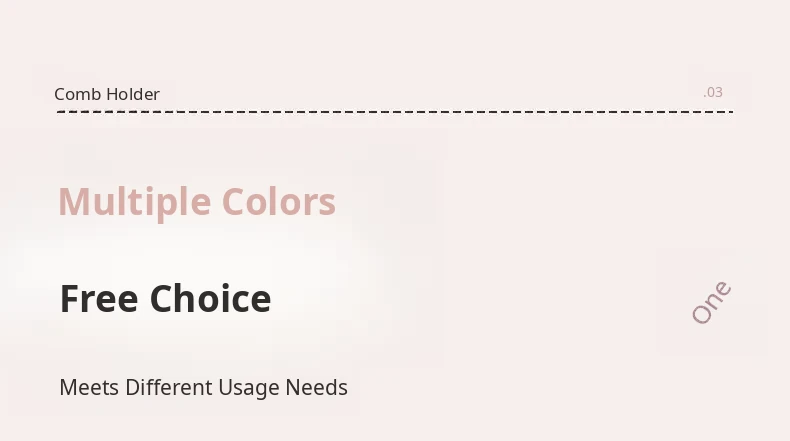Click the right end of the dashed divider
Image resolution: width=790 pixels, height=441 pixels.
coord(731,111)
